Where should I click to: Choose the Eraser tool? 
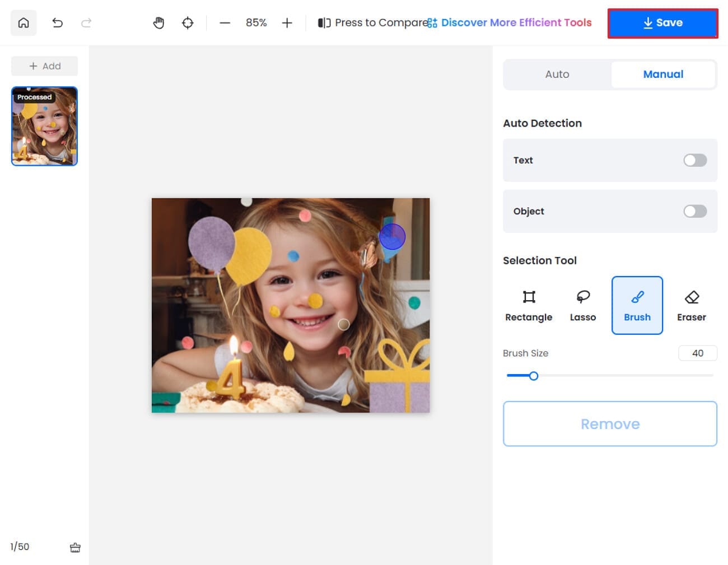(x=692, y=306)
